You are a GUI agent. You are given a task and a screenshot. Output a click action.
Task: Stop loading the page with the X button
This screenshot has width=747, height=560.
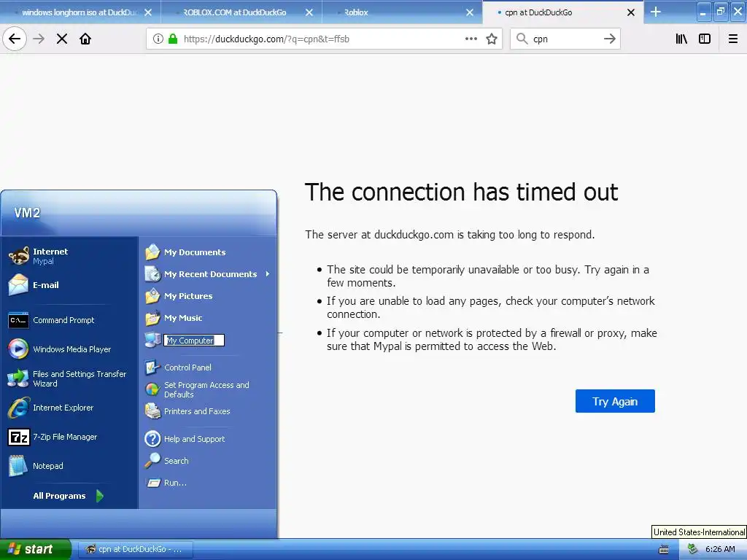click(62, 39)
